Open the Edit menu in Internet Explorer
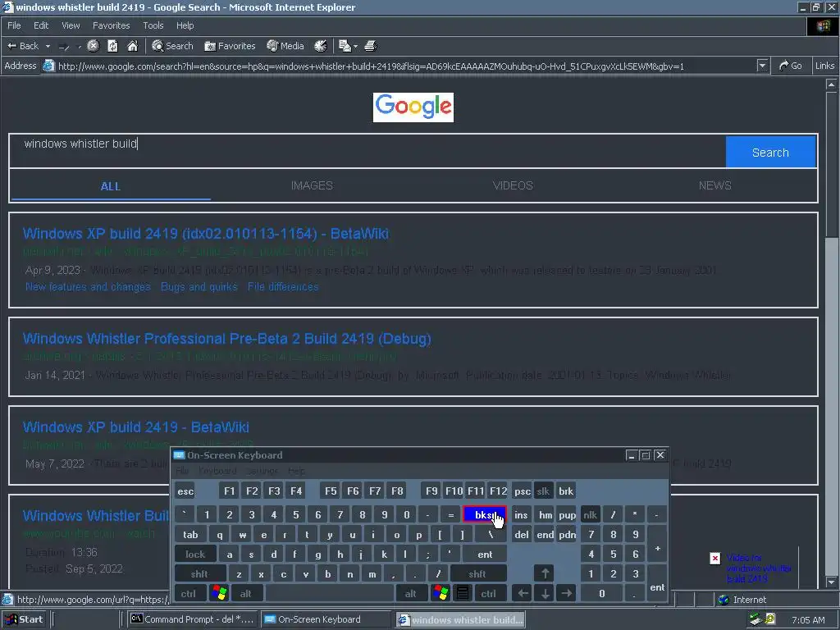The height and width of the screenshot is (630, 840). pos(41,25)
